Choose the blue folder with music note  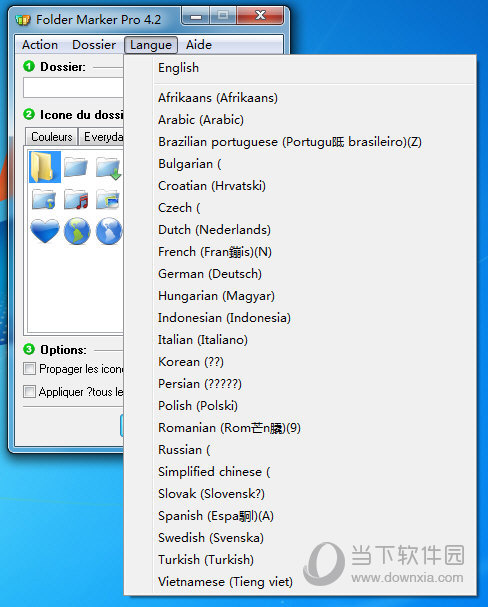tap(76, 199)
